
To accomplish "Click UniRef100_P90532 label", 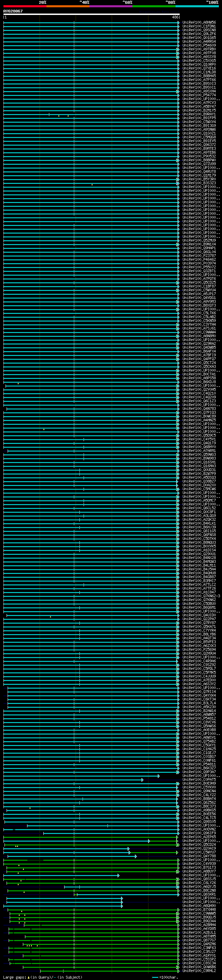I will point(199,156).
